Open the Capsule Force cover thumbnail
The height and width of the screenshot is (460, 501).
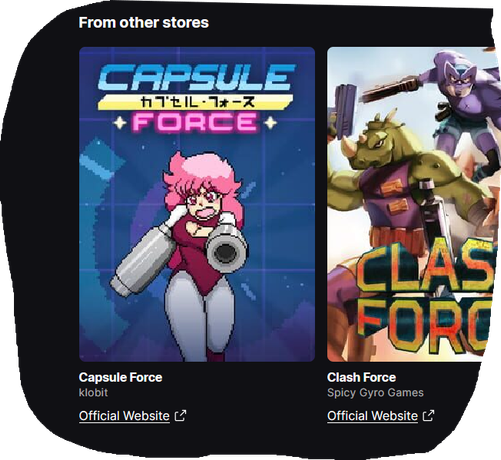point(197,204)
